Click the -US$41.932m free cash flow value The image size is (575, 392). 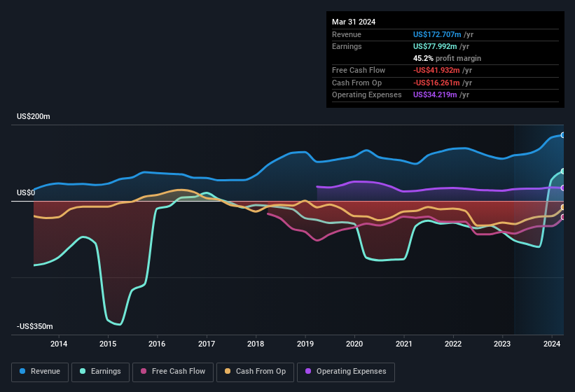[x=436, y=70]
